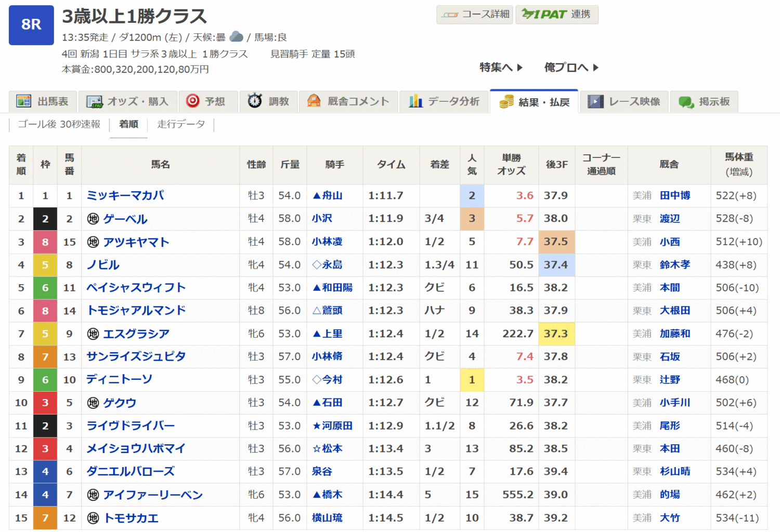Click the 調教 stopwatch icon

[x=255, y=101]
